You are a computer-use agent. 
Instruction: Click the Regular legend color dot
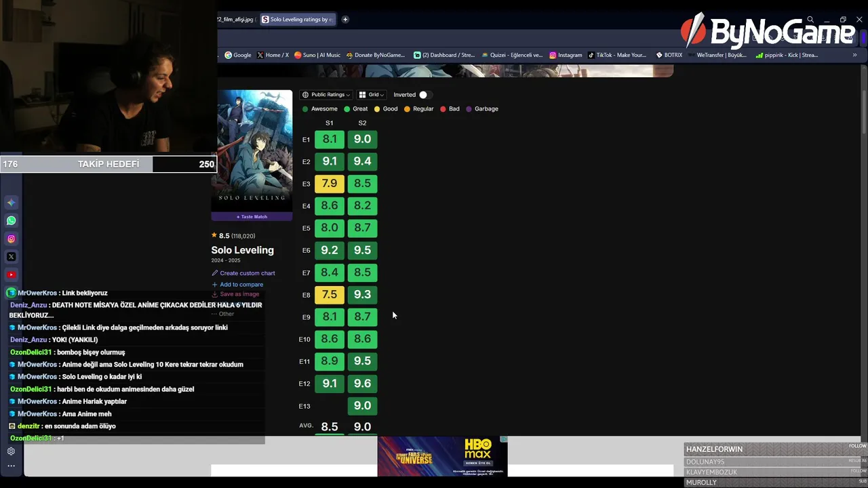pos(407,109)
